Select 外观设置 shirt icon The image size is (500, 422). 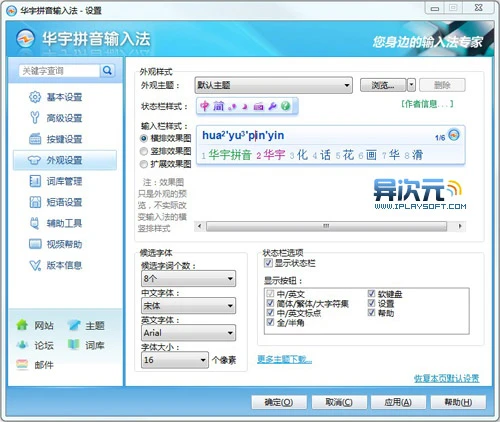tap(34, 160)
